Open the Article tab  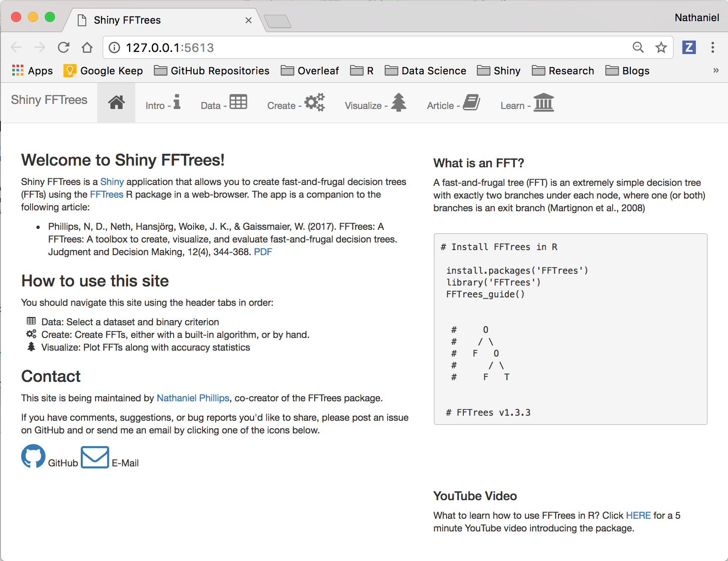[x=453, y=102]
